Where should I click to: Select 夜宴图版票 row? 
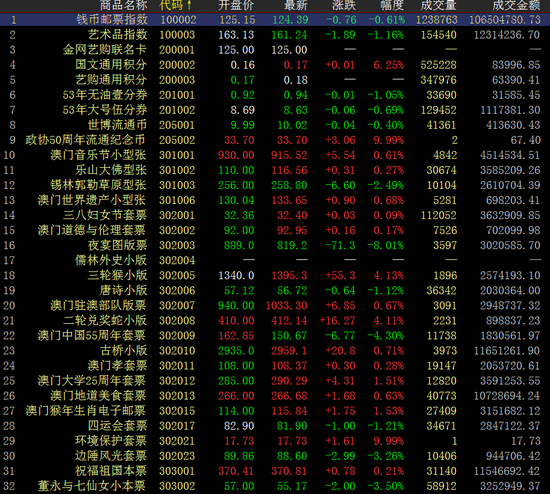pos(275,245)
